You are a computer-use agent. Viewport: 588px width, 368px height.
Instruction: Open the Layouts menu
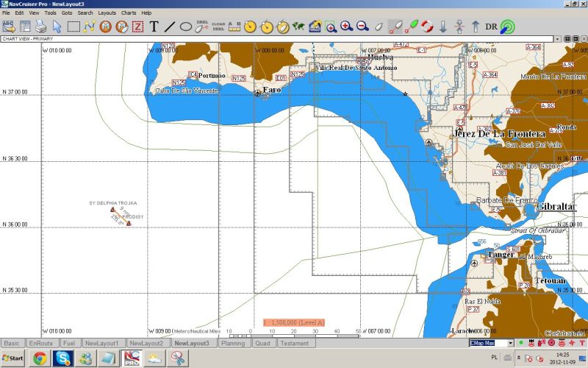click(x=107, y=13)
